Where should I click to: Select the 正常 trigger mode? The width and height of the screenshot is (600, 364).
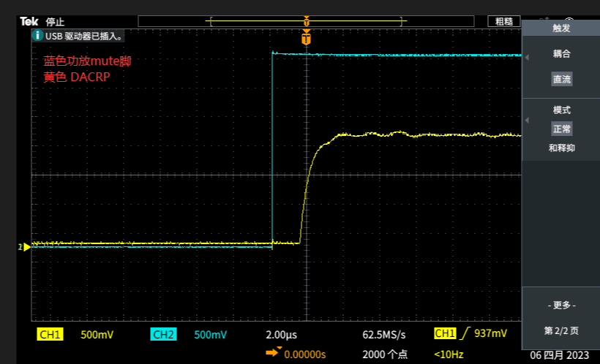(561, 129)
